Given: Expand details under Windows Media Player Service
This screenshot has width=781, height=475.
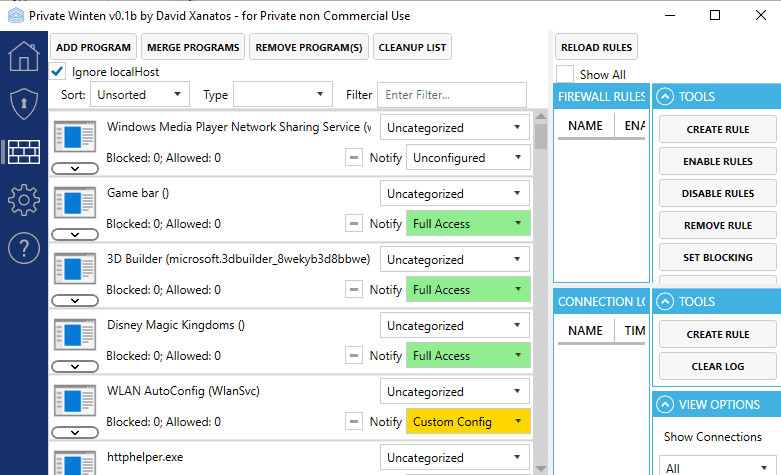Looking at the screenshot, I should [x=75, y=169].
